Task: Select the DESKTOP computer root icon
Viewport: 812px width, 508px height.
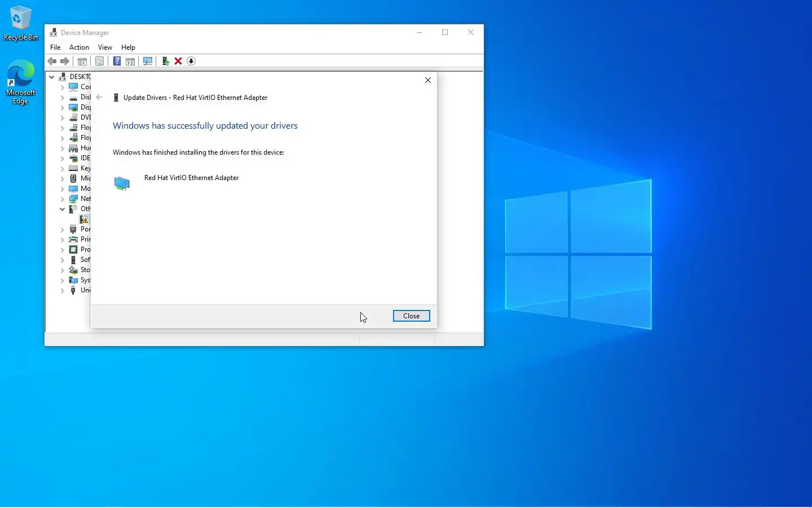Action: pyautogui.click(x=63, y=77)
